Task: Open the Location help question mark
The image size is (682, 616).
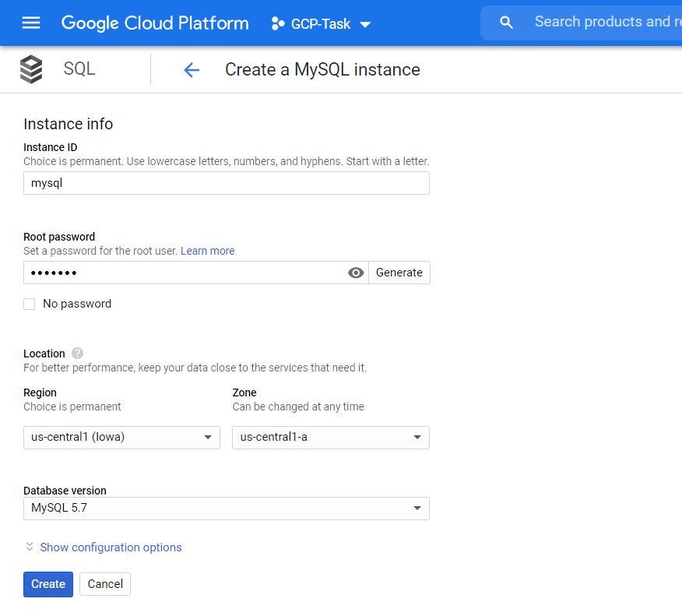Action: click(x=77, y=354)
